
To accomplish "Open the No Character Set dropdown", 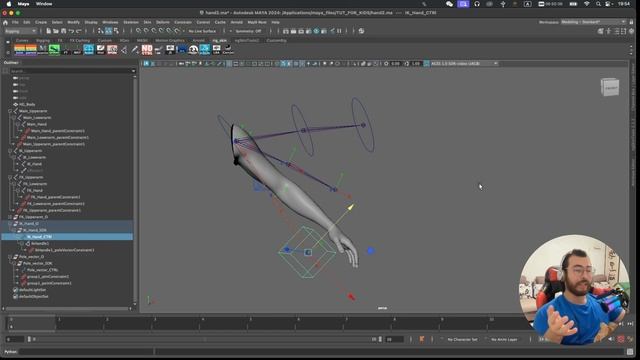I will [462, 339].
